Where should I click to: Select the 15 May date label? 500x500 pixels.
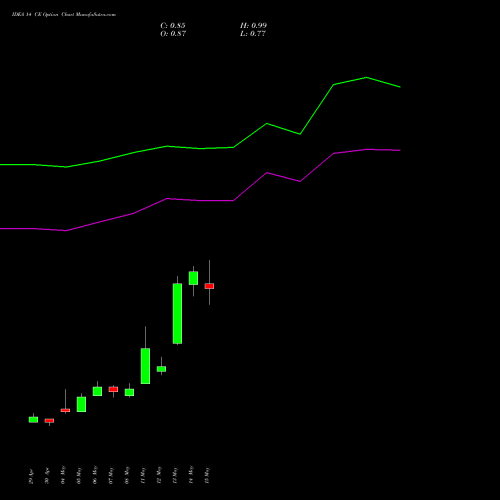click(x=207, y=475)
